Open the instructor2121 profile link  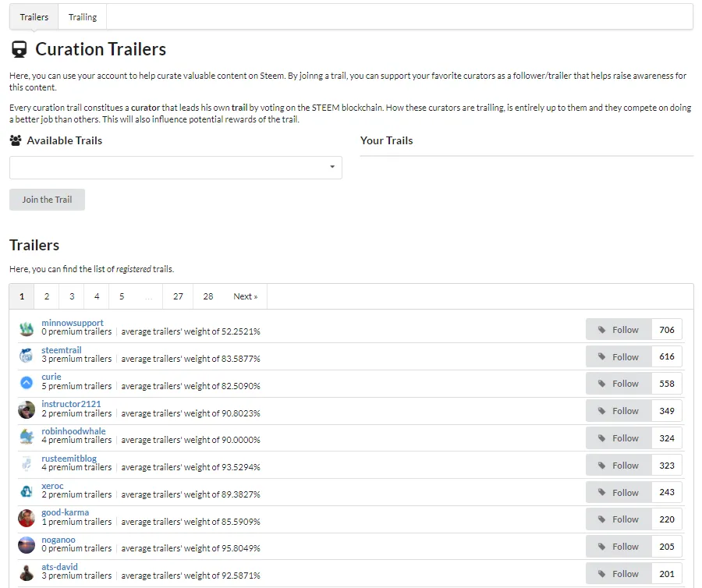coord(71,404)
